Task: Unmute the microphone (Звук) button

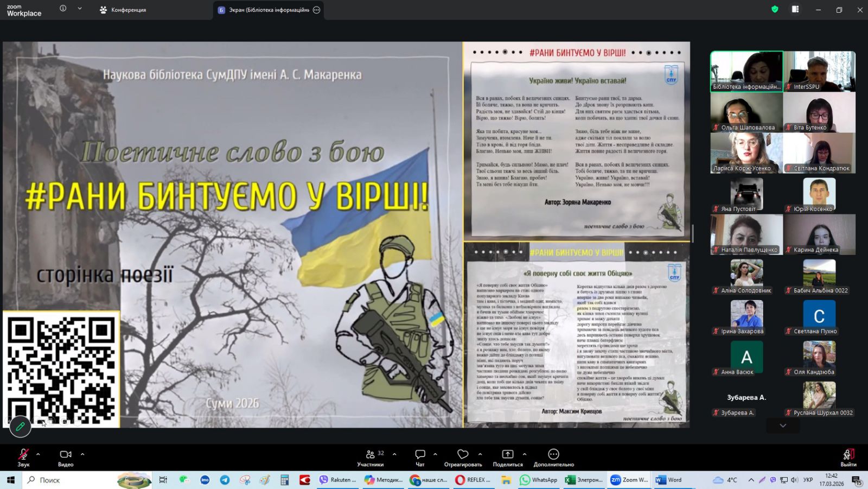Action: 23,455
